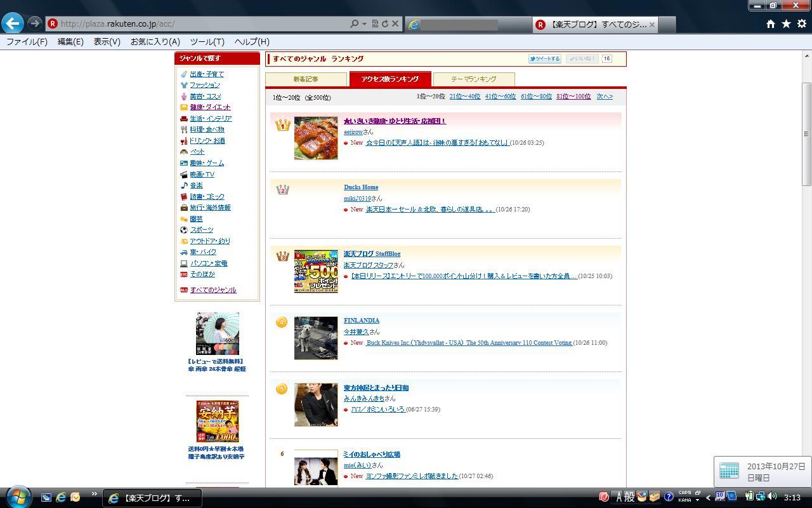Click the Tweet (ツイートする) button
The width and height of the screenshot is (812, 508).
pyautogui.click(x=545, y=58)
